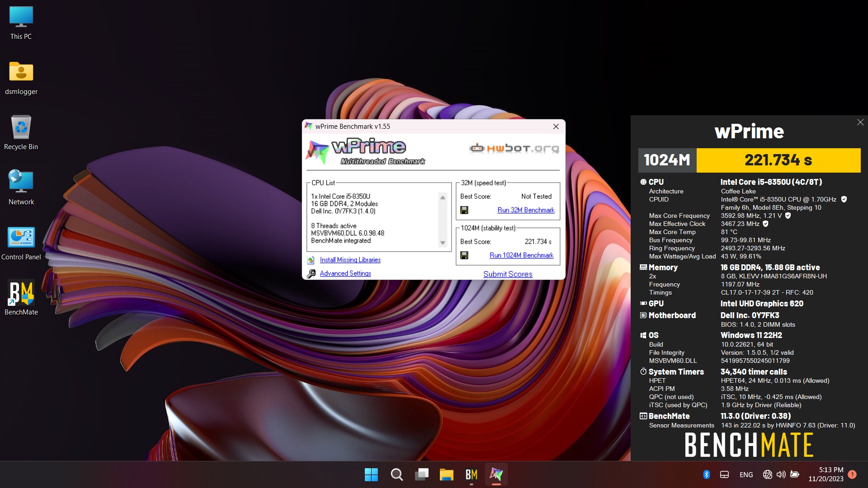Viewport: 868px width, 488px height.
Task: Select the Network desktop icon
Action: (21, 188)
